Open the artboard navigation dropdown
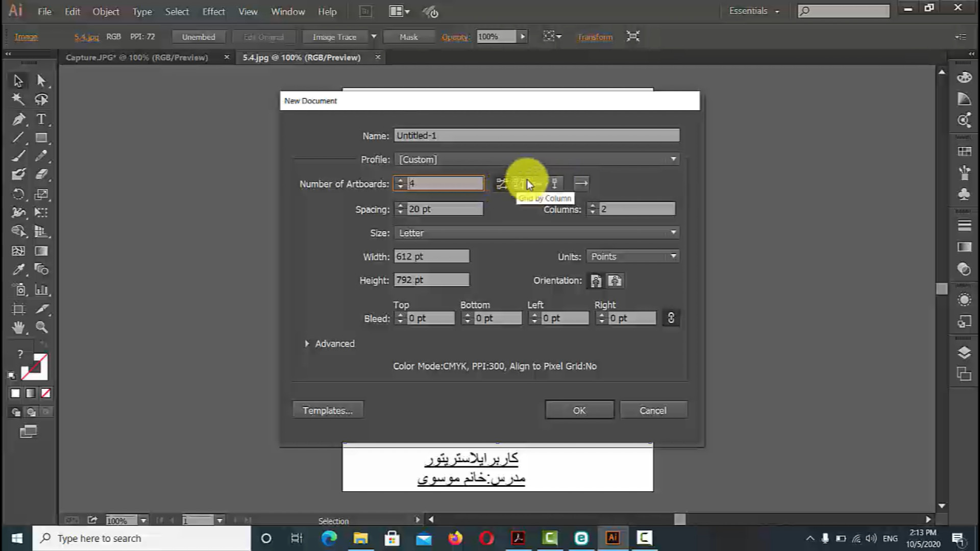The image size is (980, 551). (x=219, y=520)
